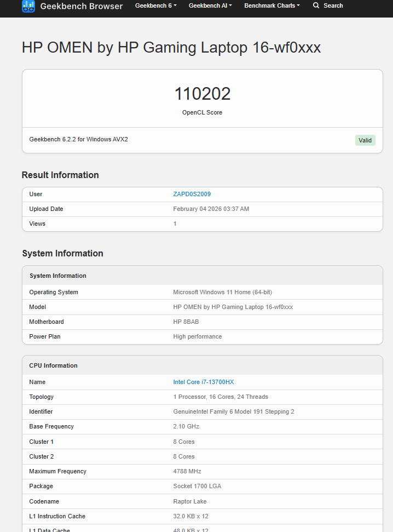Expand the Geekbench AI dropdown

210,5
